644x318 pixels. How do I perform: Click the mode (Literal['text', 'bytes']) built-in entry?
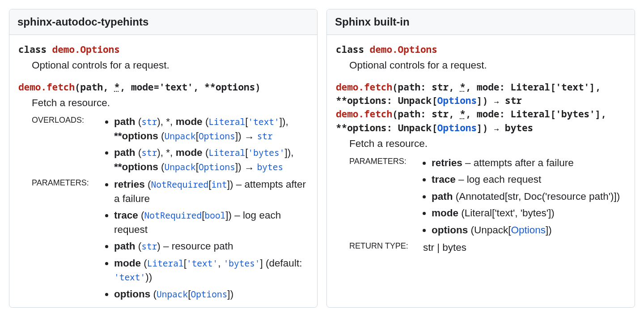[493, 213]
